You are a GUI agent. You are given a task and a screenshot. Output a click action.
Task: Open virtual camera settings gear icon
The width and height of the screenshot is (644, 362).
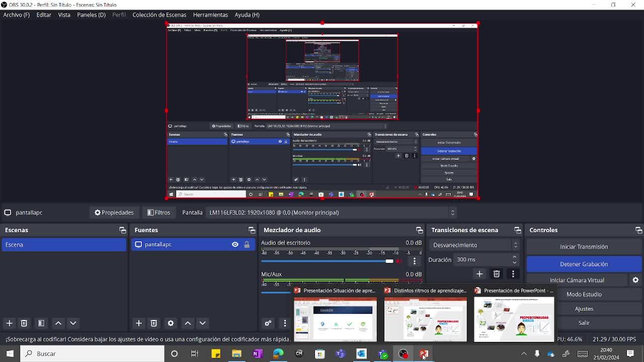(635, 280)
